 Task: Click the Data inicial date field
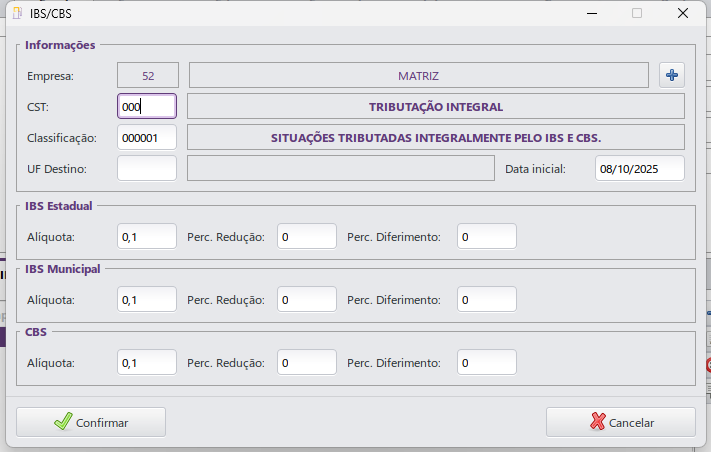(640, 168)
